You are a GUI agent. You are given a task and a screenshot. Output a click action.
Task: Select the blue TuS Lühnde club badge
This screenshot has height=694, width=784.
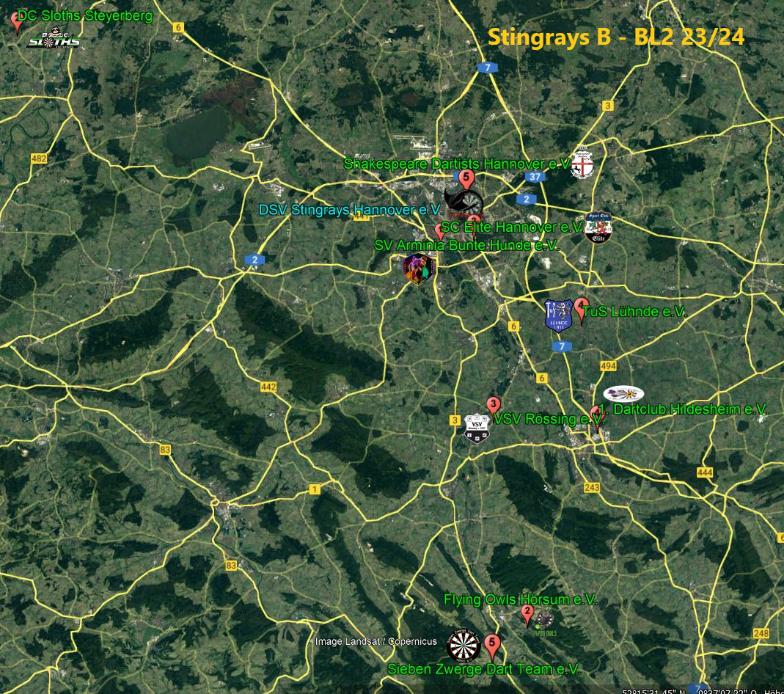click(x=559, y=312)
